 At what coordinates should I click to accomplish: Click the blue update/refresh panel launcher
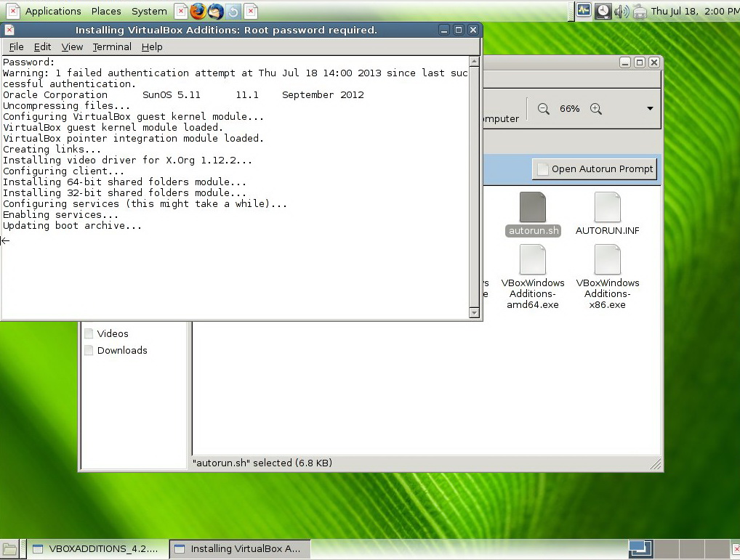tap(233, 11)
